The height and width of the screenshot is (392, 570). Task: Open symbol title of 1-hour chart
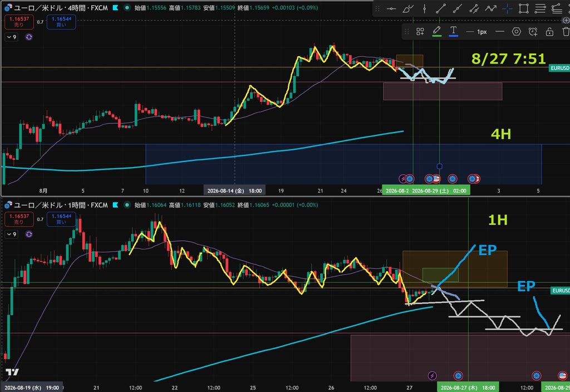click(61, 205)
